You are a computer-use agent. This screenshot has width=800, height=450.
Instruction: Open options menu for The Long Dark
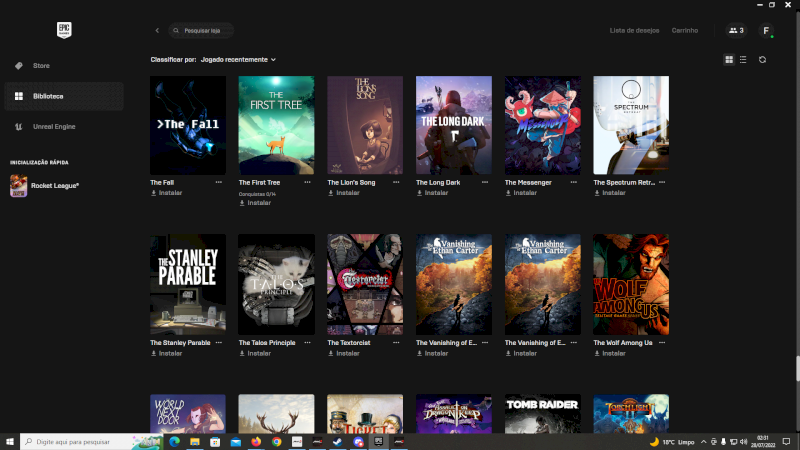coord(485,182)
